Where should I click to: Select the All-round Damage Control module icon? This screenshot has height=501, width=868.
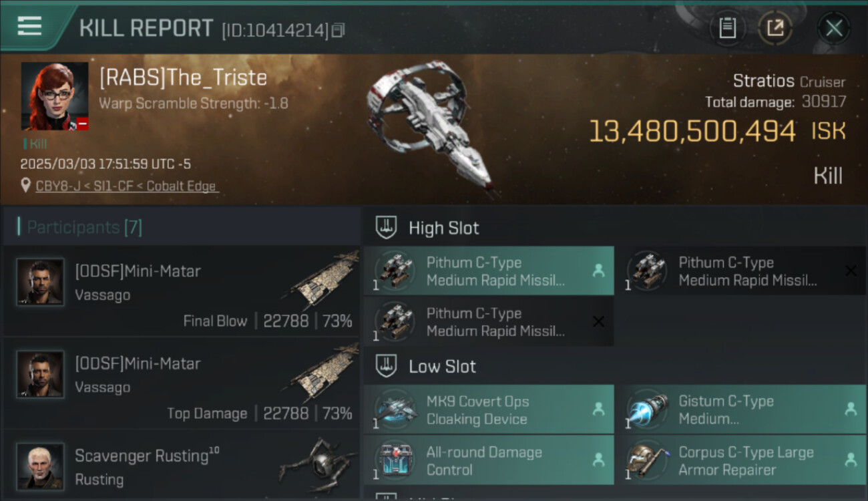[396, 460]
